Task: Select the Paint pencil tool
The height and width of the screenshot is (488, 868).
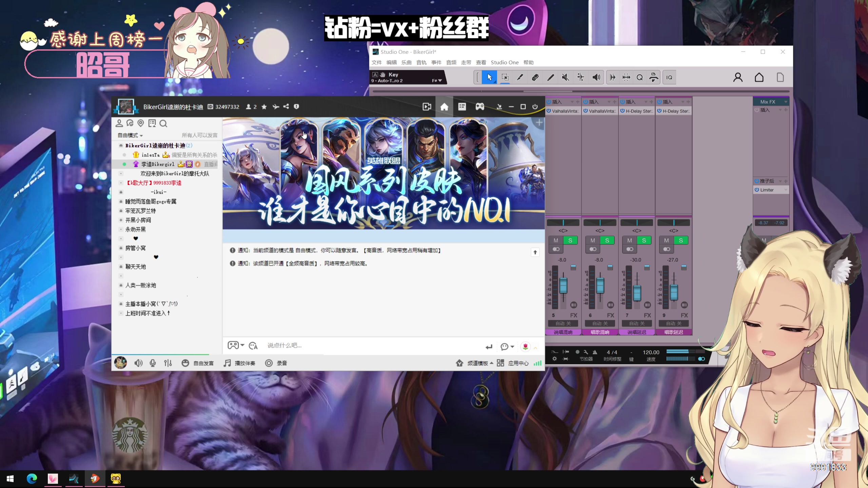Action: pos(550,77)
